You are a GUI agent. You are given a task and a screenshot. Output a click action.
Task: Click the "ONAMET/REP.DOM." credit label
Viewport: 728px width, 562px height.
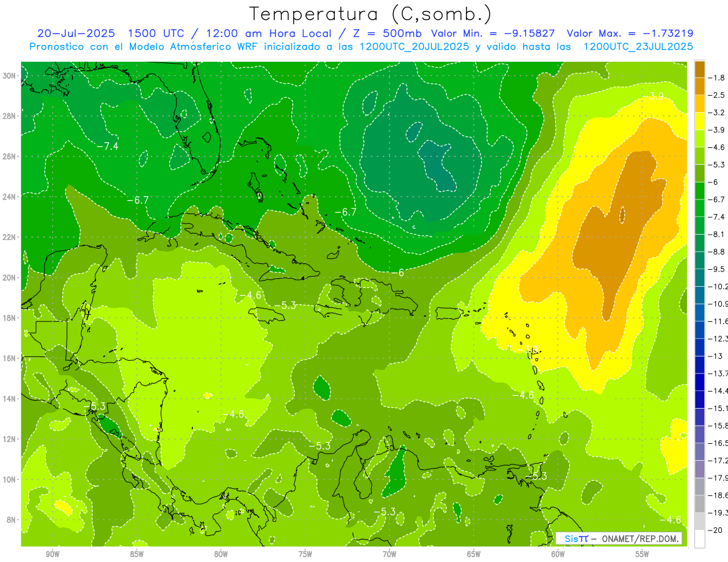639,538
